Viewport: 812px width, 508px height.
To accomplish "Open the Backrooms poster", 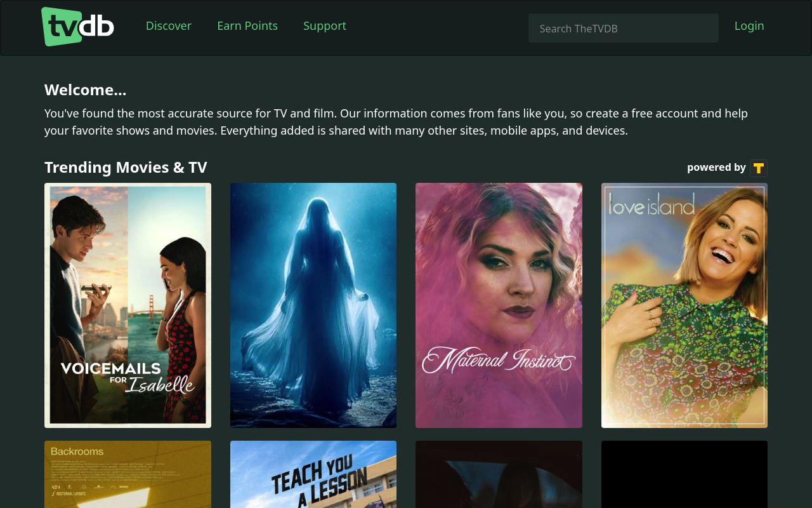I will (128, 474).
